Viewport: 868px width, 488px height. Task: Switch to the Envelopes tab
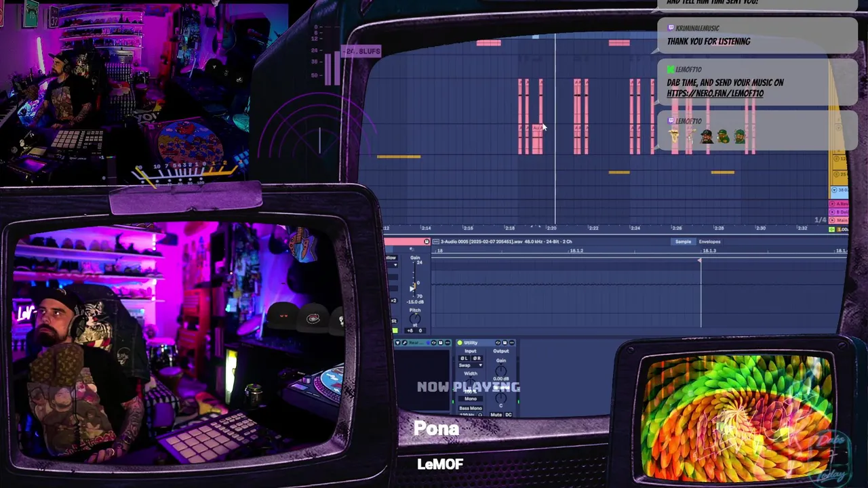point(709,241)
